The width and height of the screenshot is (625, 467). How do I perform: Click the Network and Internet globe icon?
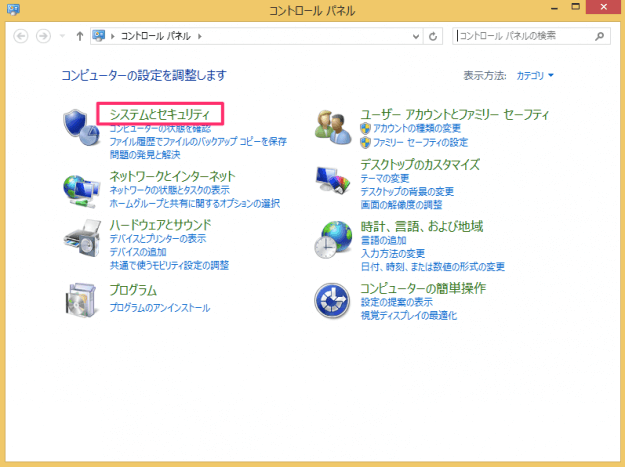click(x=82, y=187)
